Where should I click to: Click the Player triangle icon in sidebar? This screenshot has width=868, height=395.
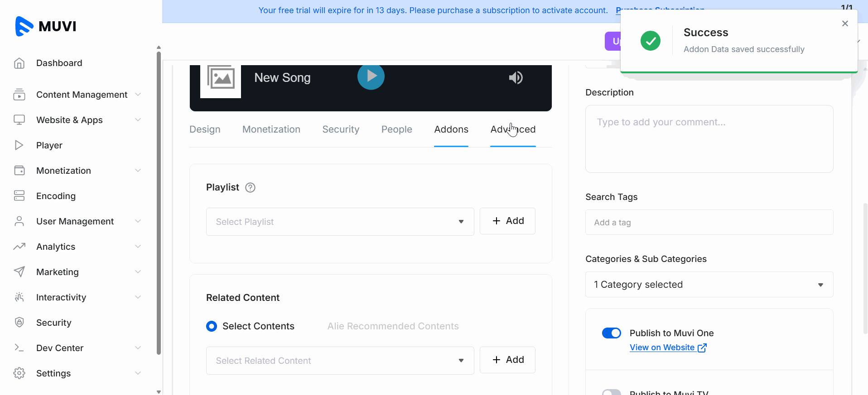[19, 145]
